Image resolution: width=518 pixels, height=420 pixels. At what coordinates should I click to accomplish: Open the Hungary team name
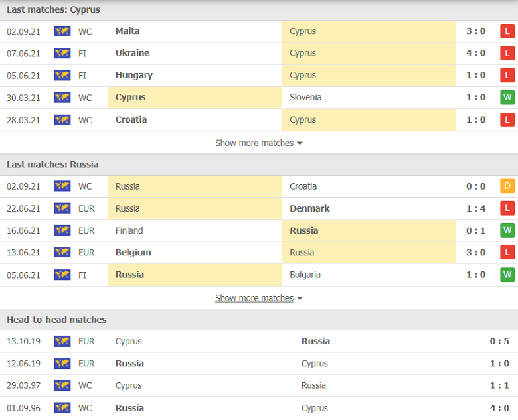[134, 75]
